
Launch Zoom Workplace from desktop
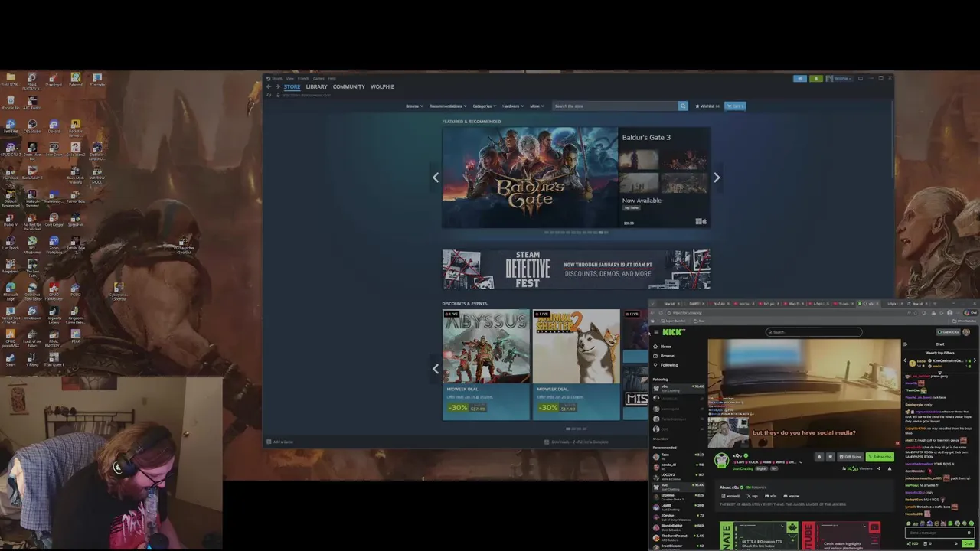(54, 244)
